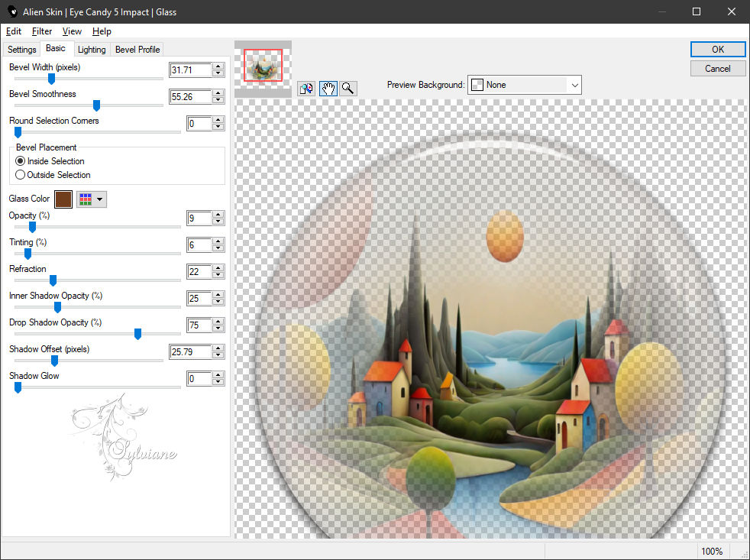This screenshot has height=560, width=750.
Task: Increase Opacity with the up stepper arrow
Action: pyautogui.click(x=218, y=215)
